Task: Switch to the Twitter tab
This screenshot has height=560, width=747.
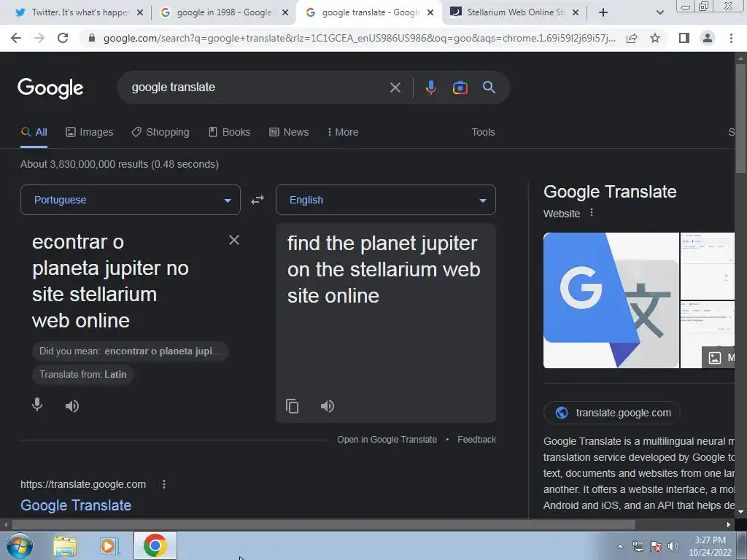Action: pos(79,12)
